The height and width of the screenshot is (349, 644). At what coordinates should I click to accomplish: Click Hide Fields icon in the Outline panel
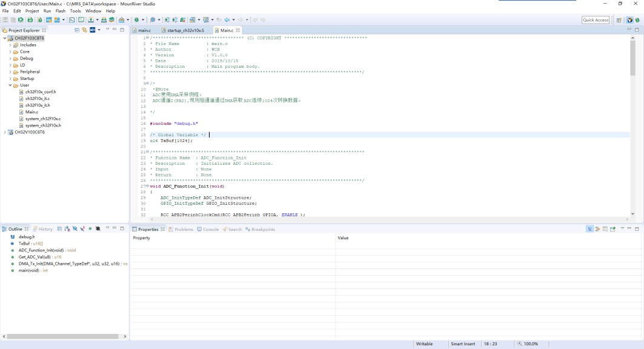point(75,228)
